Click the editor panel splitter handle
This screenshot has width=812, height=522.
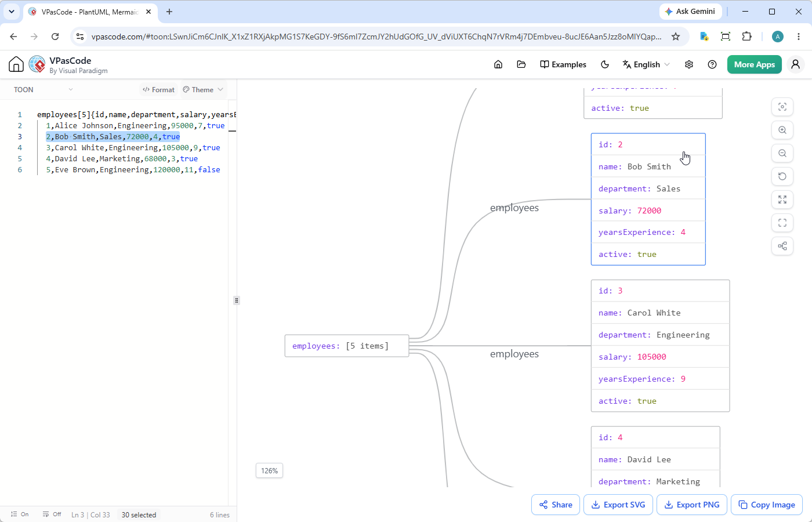pyautogui.click(x=237, y=300)
